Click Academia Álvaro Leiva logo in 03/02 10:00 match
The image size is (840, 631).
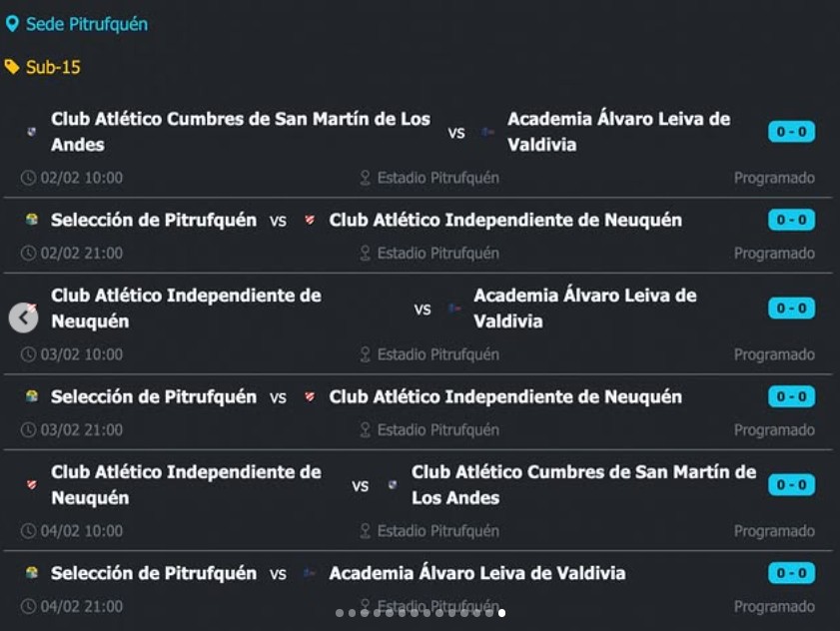pos(454,309)
